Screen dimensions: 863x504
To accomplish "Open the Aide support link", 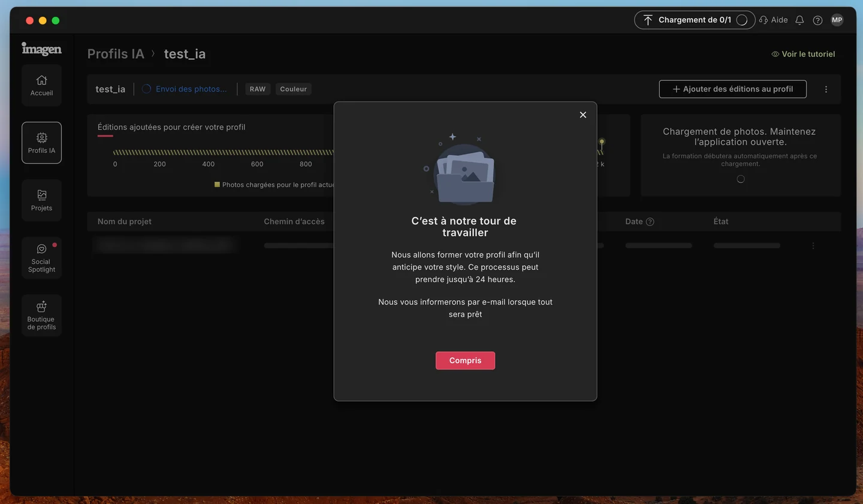I will (774, 20).
